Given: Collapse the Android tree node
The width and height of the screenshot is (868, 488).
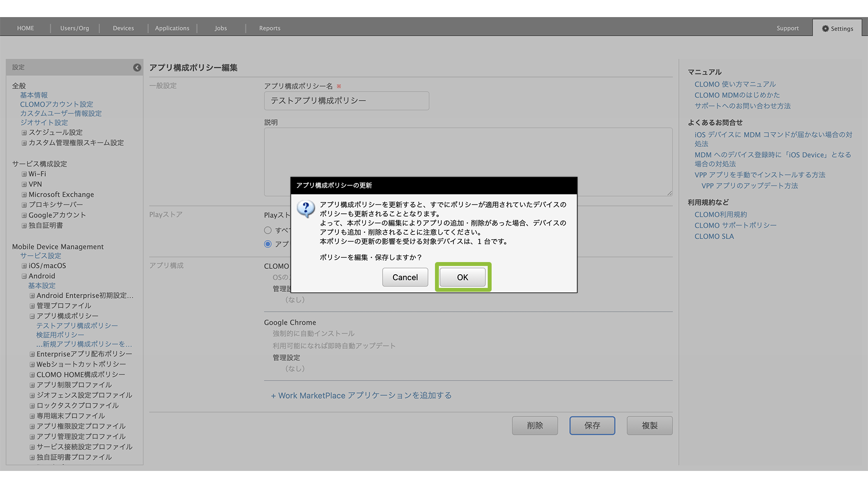Looking at the screenshot, I should click(24, 276).
